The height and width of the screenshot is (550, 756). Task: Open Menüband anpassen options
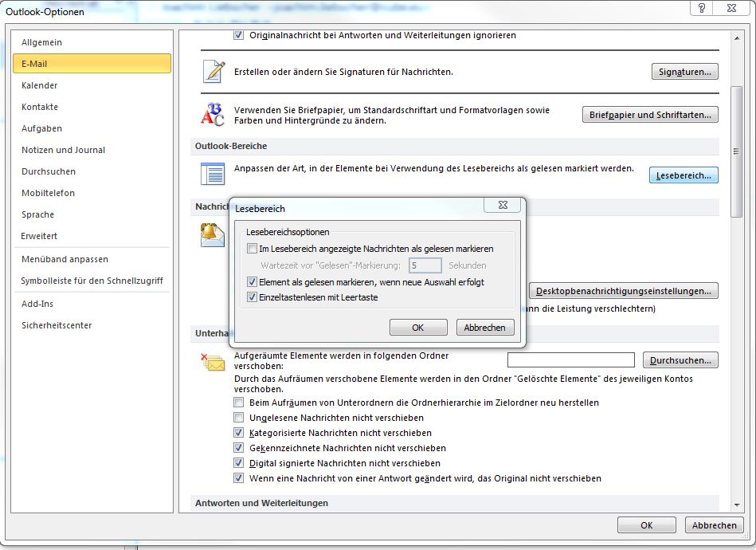pos(92,259)
